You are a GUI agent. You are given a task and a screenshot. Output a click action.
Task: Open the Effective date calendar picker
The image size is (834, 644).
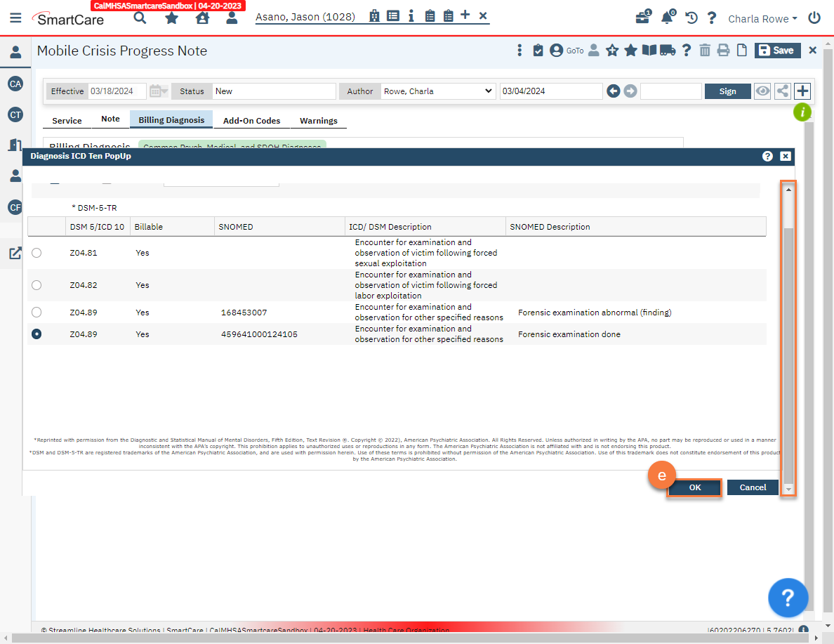tap(157, 91)
